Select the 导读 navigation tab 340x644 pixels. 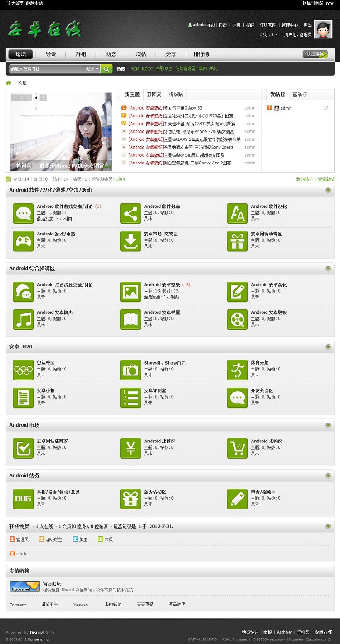[51, 54]
